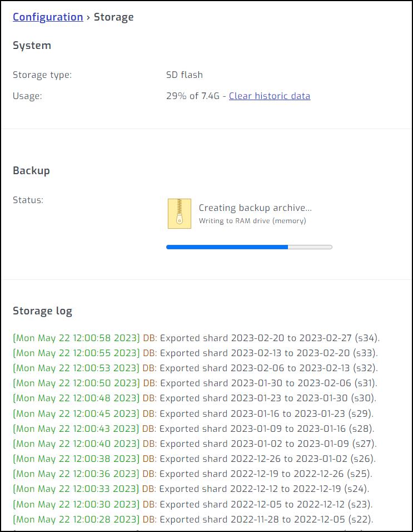Click the Creating backup archive status text
413x532 pixels.
coord(255,208)
